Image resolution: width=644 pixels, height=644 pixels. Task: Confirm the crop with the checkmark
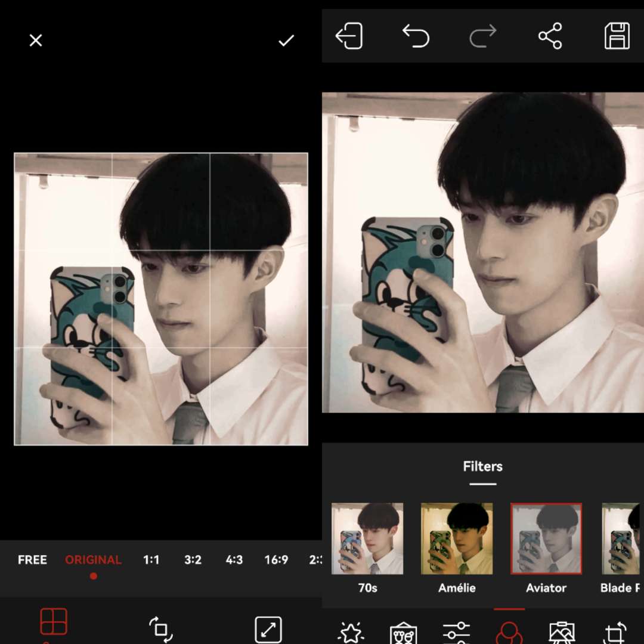pos(286,41)
